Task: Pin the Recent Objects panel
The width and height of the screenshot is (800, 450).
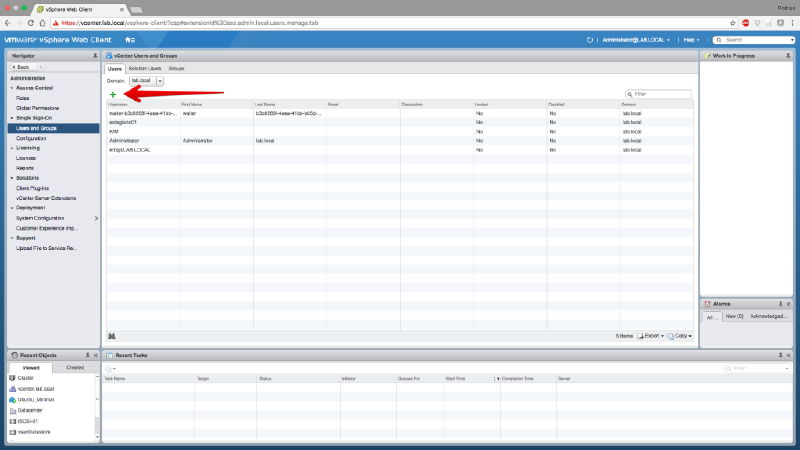Action: 86,355
